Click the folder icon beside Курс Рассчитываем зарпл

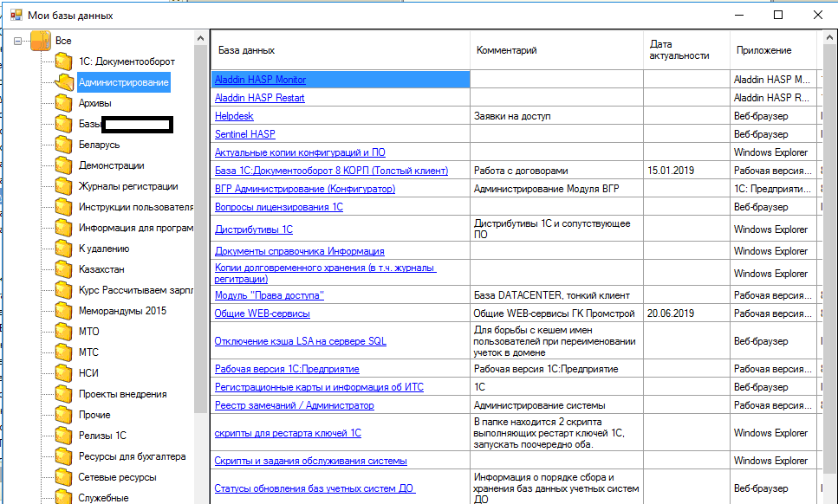tap(63, 290)
